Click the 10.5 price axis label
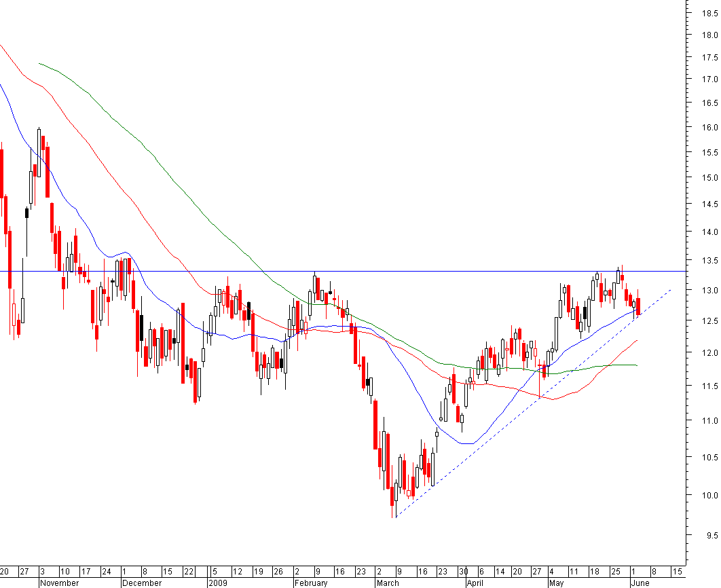721x588 pixels. coord(709,458)
